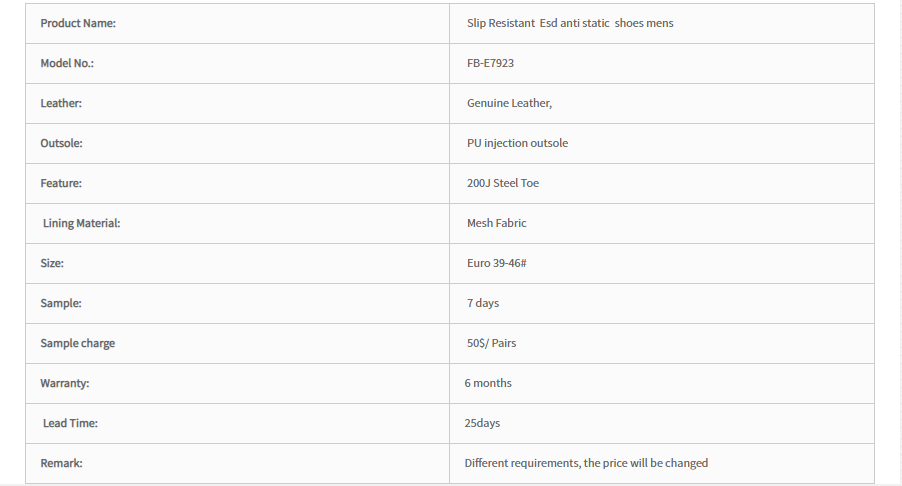This screenshot has height=486, width=902.
Task: Select the PU injection outsole text
Action: click(x=517, y=143)
